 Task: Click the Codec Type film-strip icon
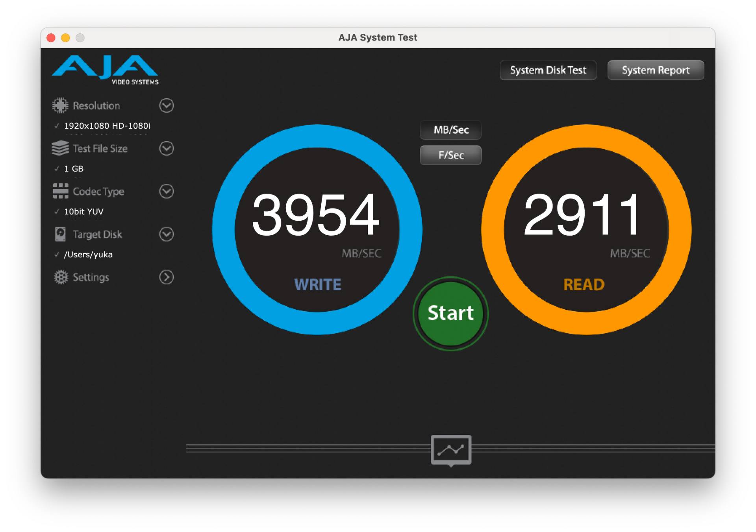pyautogui.click(x=61, y=191)
